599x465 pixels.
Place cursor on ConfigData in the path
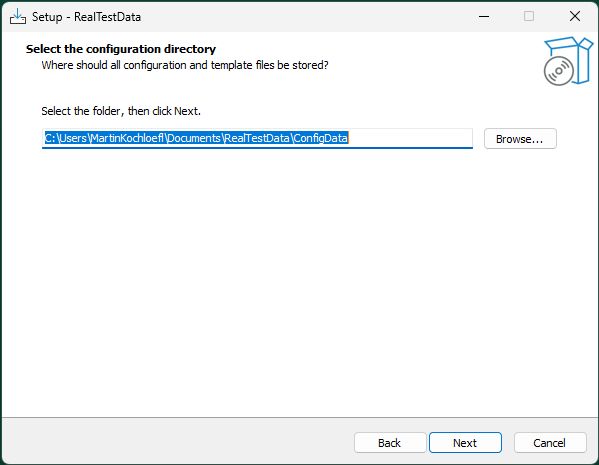[x=321, y=138]
